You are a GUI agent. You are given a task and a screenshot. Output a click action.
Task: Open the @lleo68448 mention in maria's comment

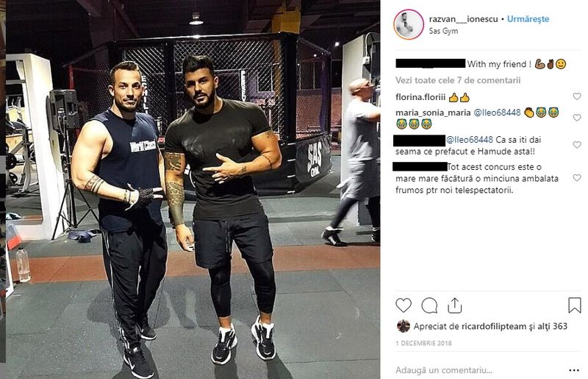pos(498,113)
